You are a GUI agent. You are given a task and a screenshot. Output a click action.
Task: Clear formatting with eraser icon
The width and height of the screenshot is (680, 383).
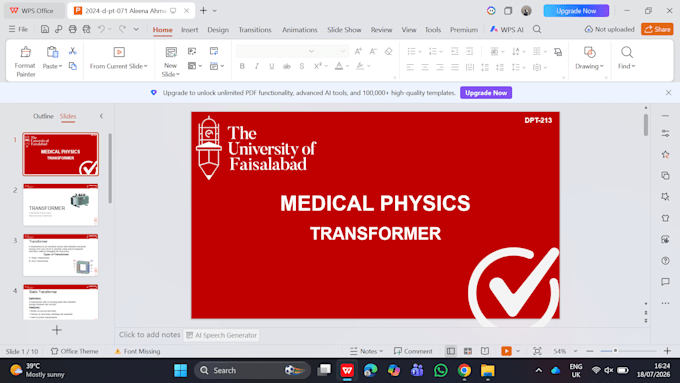[389, 51]
